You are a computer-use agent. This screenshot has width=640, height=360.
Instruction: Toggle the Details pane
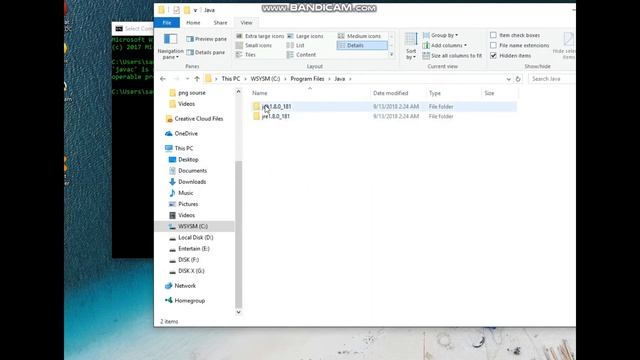[x=206, y=52]
